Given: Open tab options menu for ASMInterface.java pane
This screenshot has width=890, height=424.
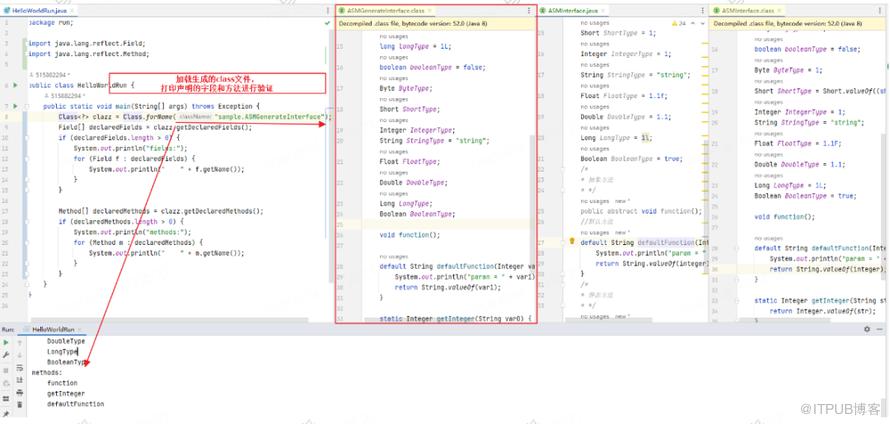Looking at the screenshot, I should click(x=703, y=11).
